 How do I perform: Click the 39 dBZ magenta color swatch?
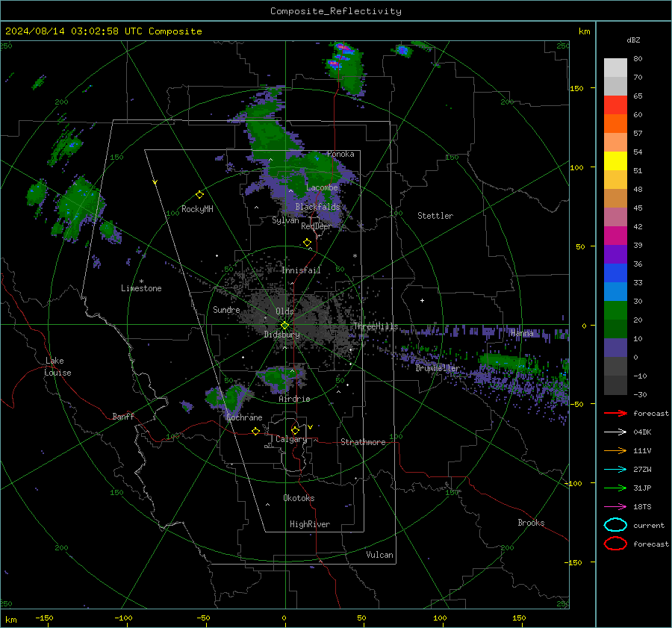click(615, 235)
